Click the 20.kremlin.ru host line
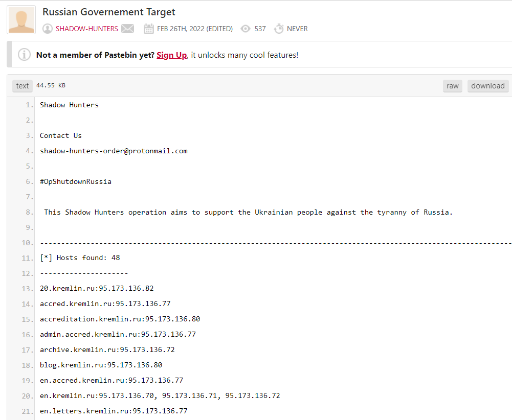 (97, 289)
